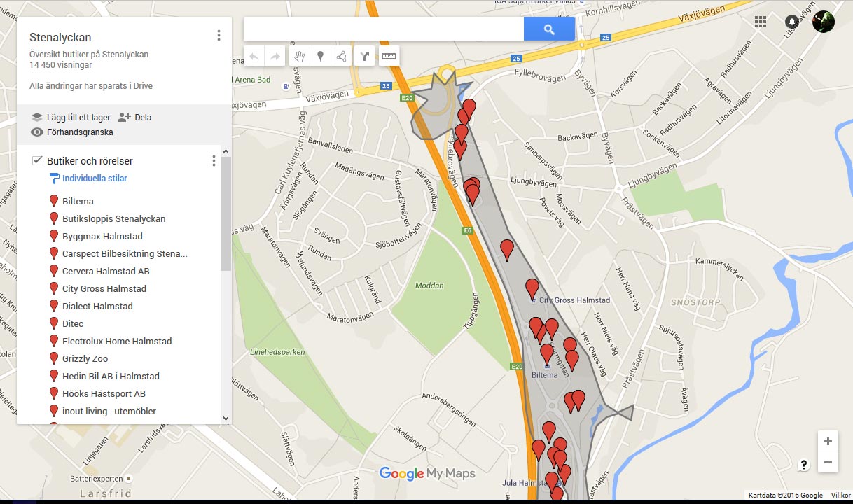Zoom out with the minus button
This screenshot has width=853, height=504.
828,462
